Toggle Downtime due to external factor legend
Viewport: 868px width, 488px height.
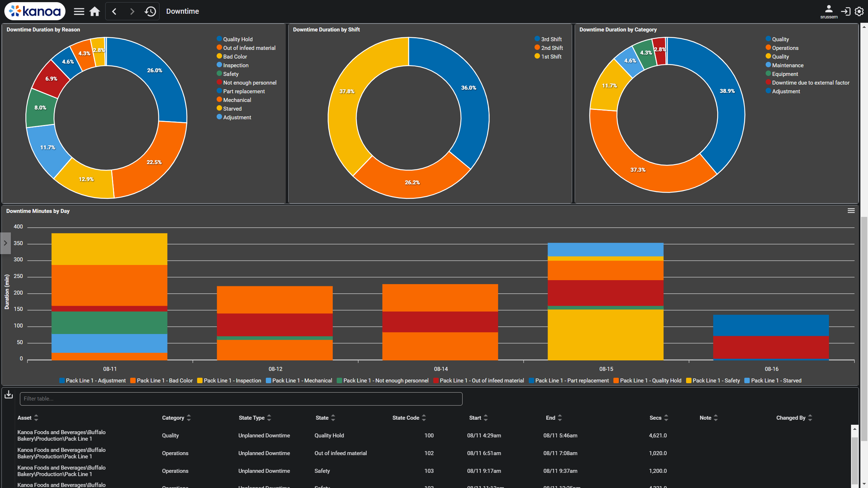pos(808,82)
